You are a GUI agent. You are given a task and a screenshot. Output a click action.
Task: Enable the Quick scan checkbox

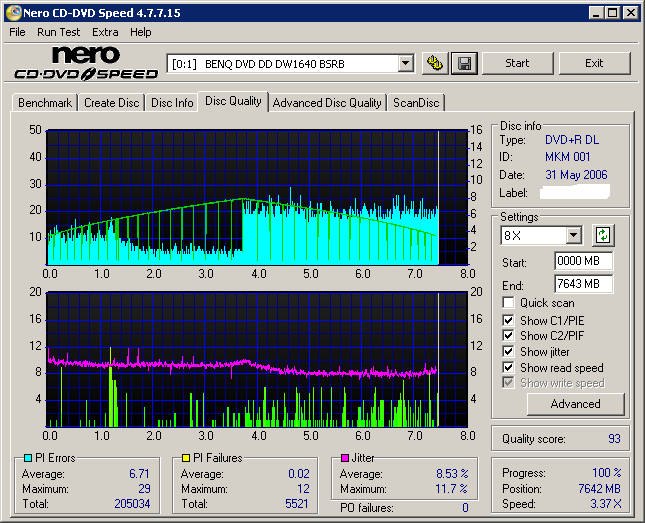click(508, 303)
